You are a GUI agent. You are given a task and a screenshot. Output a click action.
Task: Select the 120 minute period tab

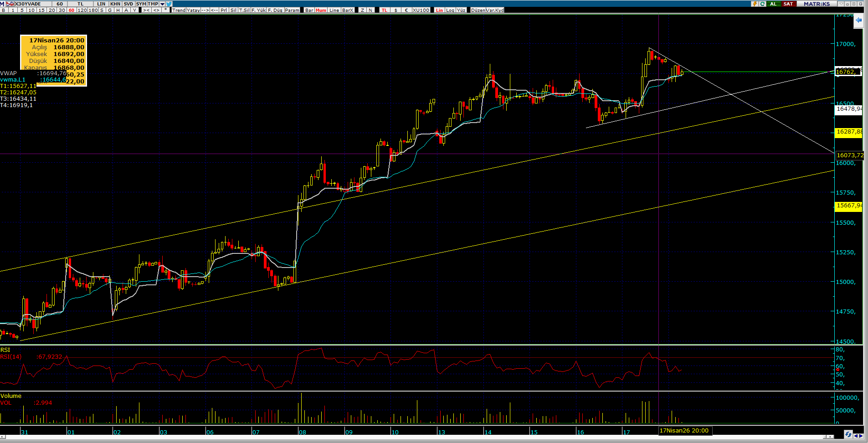click(x=82, y=10)
